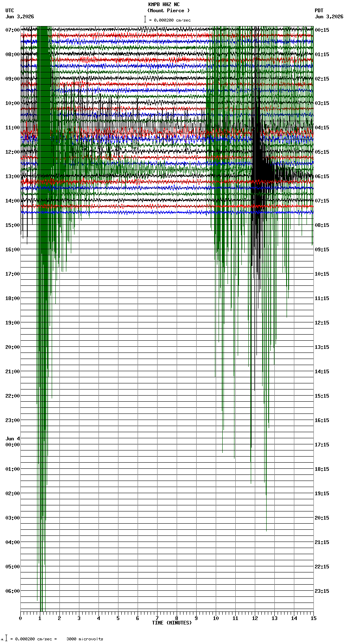This screenshot has height=644, width=346.
Task: Click the 'Jun 4' date change label
Action: (x=13, y=439)
